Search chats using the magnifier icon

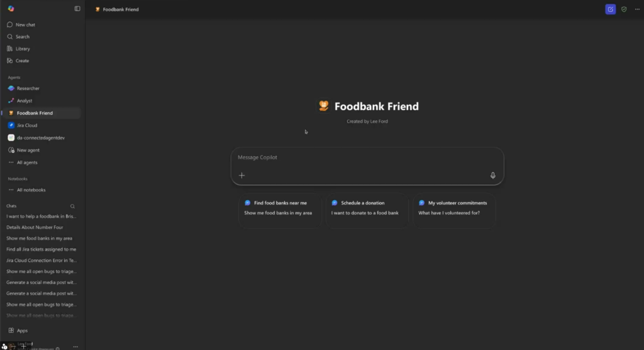72,206
